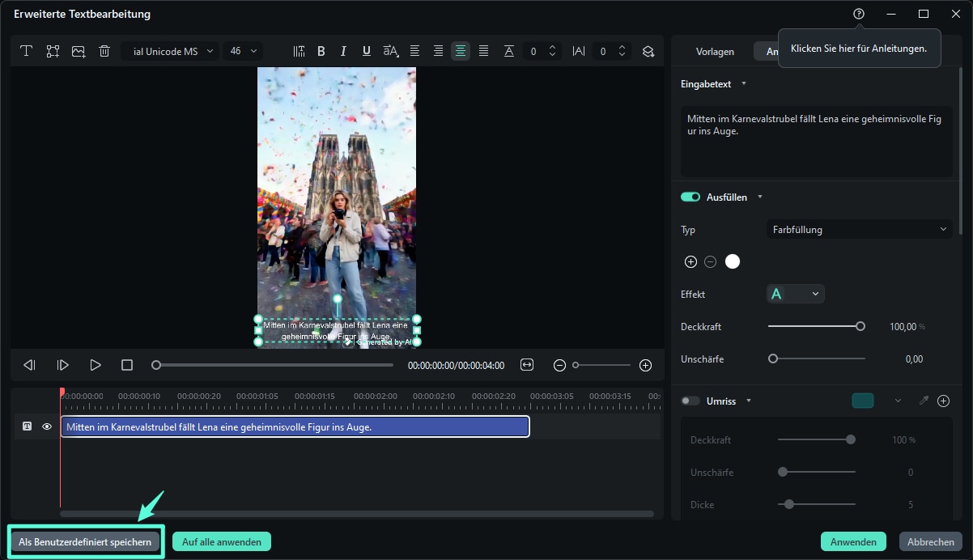Image resolution: width=973 pixels, height=560 pixels.
Task: Apply underline to the text
Action: 367,51
